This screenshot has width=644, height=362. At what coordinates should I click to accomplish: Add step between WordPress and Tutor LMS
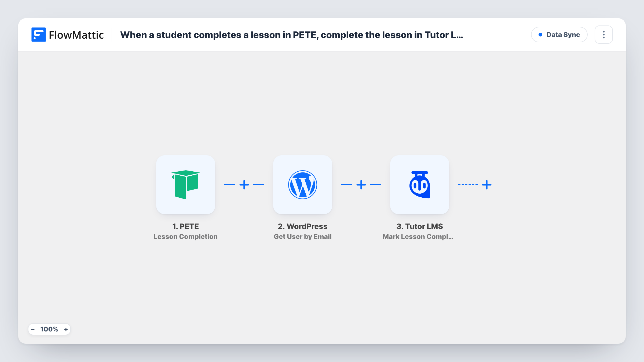[x=361, y=185]
